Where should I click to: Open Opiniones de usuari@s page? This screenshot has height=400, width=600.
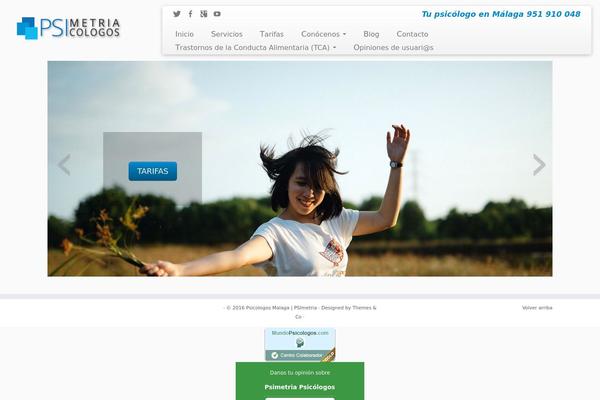pyautogui.click(x=393, y=47)
